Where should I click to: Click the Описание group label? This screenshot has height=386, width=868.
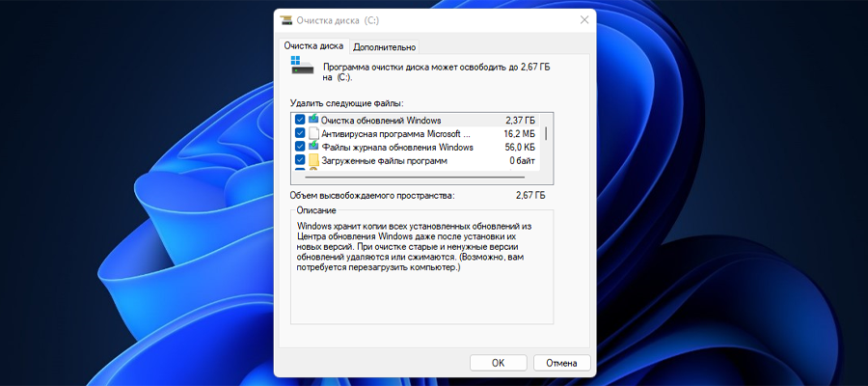pyautogui.click(x=316, y=210)
